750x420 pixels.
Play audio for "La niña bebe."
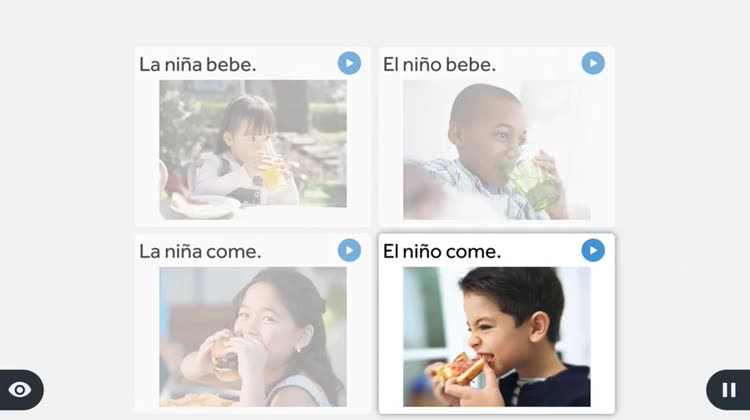click(x=349, y=63)
